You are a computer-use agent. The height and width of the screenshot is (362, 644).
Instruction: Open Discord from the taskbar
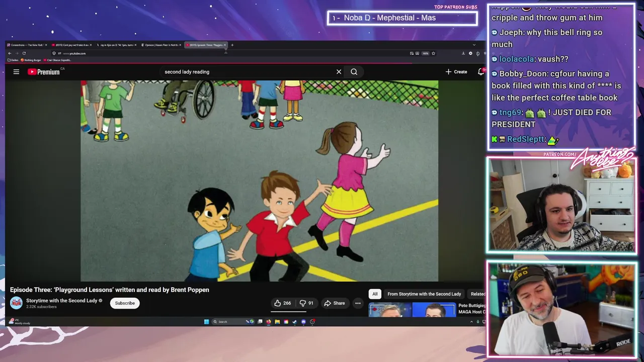pyautogui.click(x=303, y=322)
